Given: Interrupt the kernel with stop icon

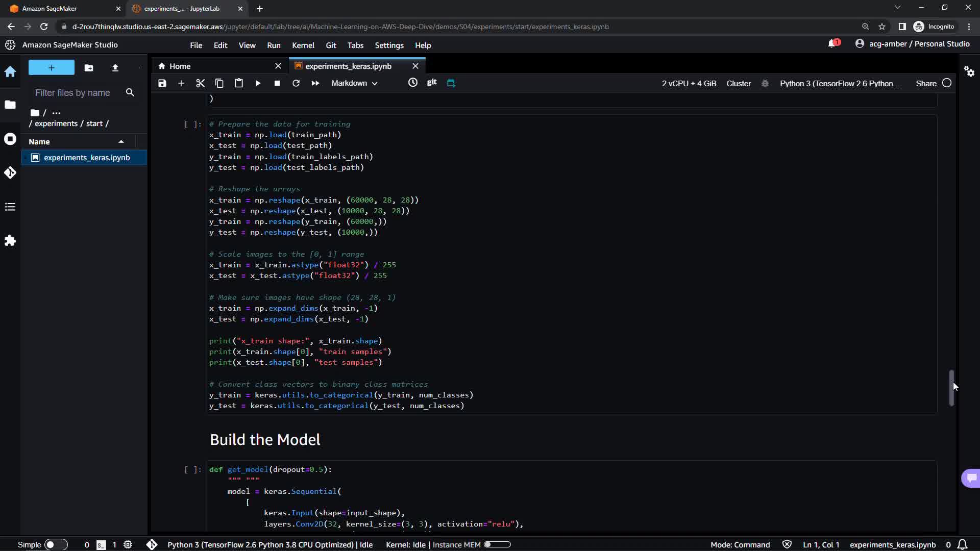Looking at the screenshot, I should [x=277, y=83].
